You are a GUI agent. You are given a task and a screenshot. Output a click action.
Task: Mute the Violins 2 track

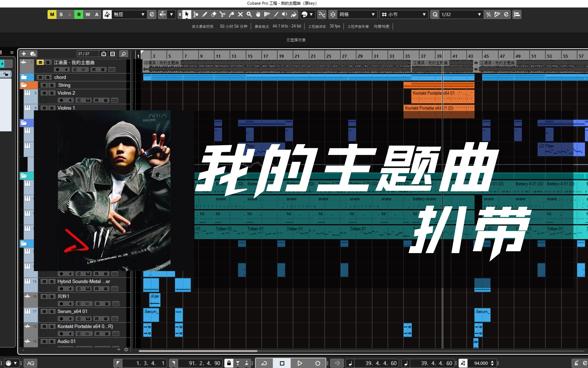click(44, 93)
